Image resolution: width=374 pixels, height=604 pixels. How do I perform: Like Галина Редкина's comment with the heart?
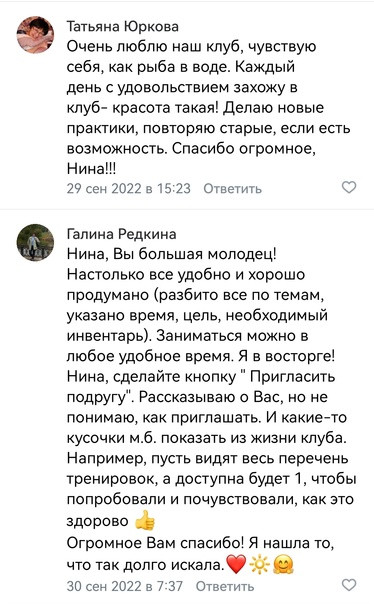[x=349, y=585]
